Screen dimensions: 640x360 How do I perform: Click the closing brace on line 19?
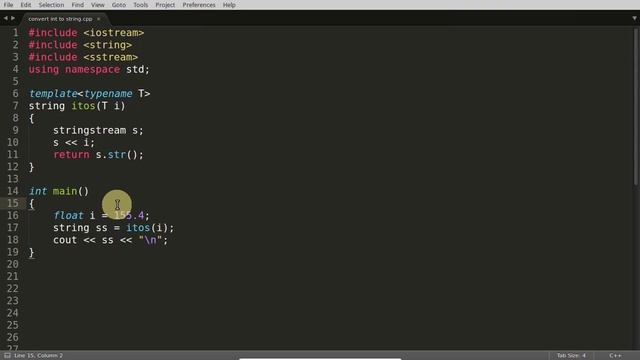pyautogui.click(x=31, y=252)
